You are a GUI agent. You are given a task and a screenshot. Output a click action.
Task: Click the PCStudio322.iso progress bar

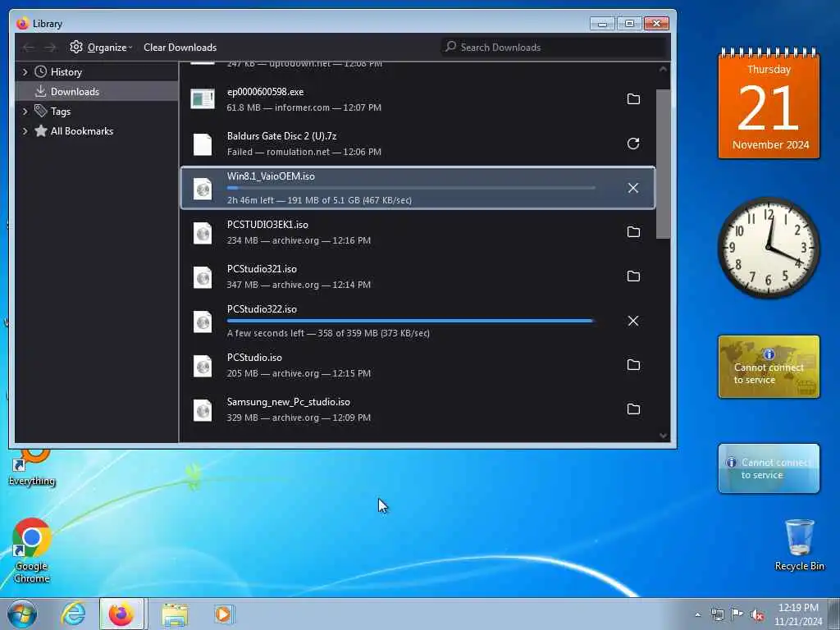point(411,321)
